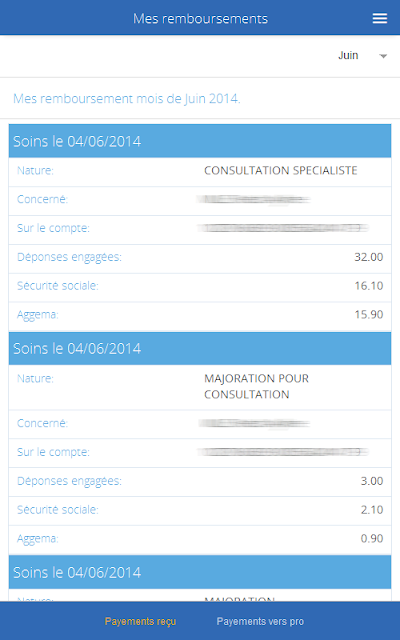Click the second Concerné row label

[42, 423]
